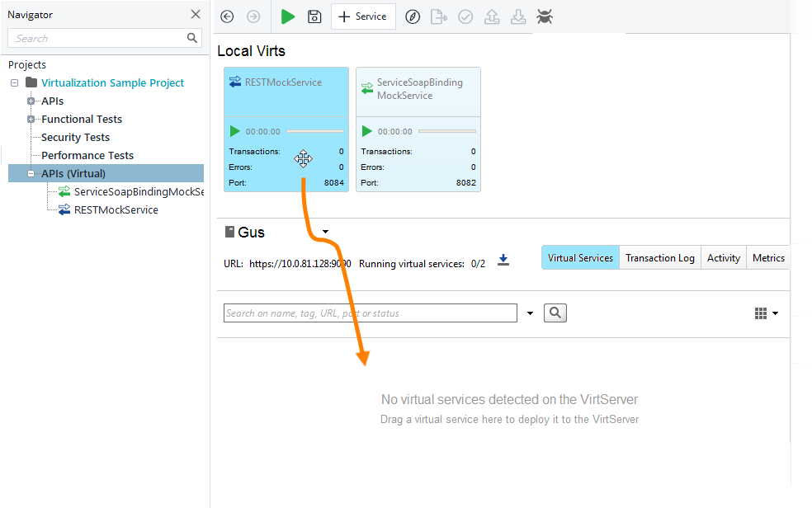Save the project using the floppy disk icon
This screenshot has width=812, height=508.
pos(314,16)
